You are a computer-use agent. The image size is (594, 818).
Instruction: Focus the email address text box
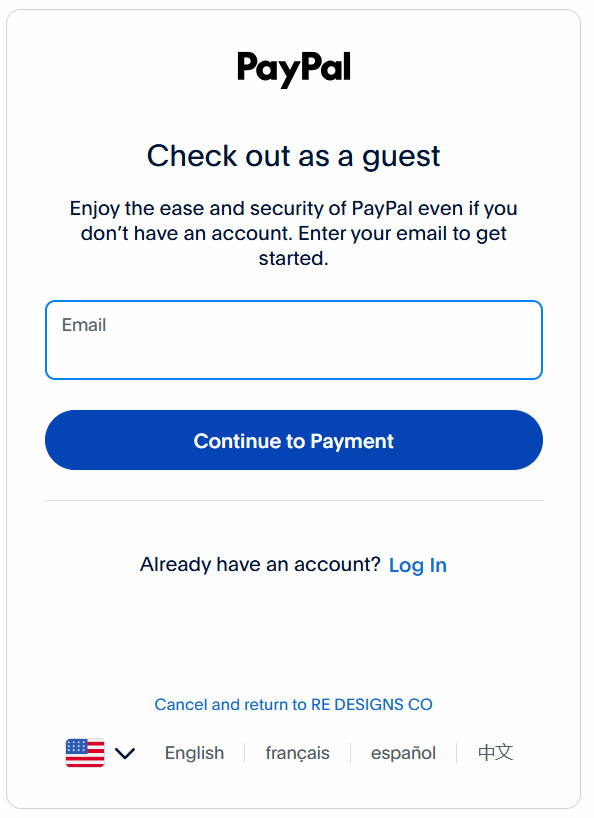[293, 340]
